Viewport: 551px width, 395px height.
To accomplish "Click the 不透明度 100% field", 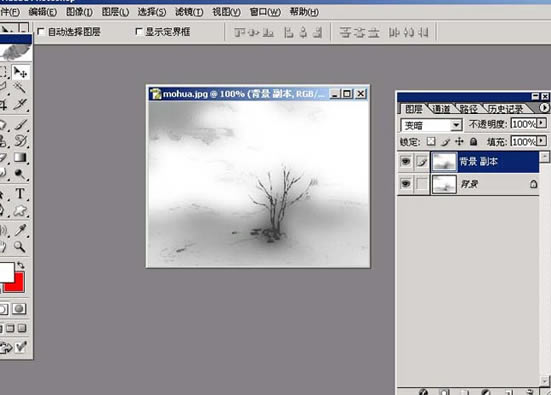I will click(x=523, y=124).
